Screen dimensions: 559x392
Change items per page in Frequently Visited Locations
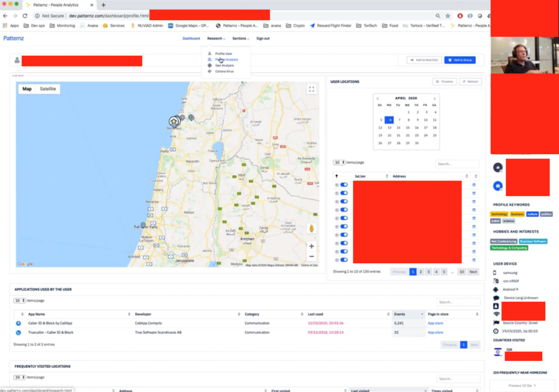tap(19, 378)
